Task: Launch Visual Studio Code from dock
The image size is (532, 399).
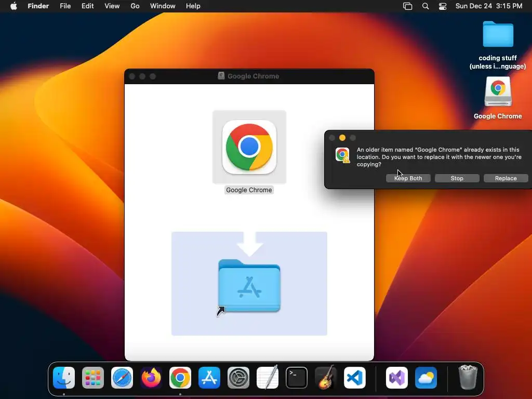Action: [354, 378]
